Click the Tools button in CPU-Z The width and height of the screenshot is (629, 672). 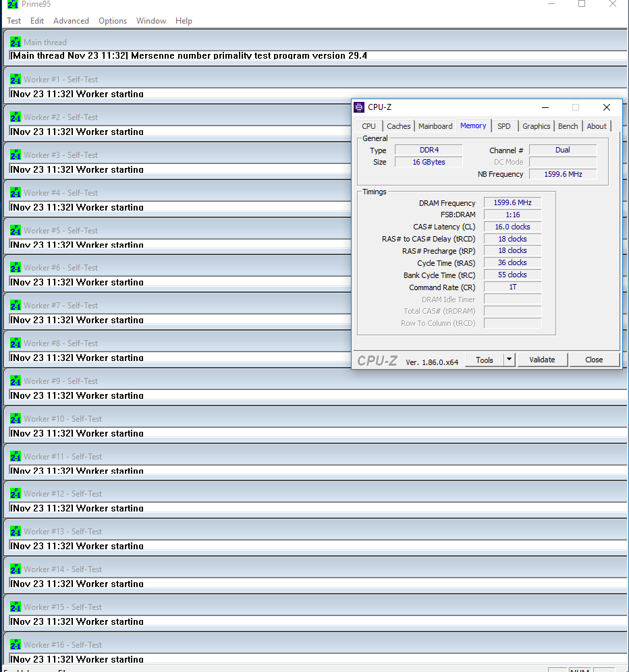tap(485, 360)
